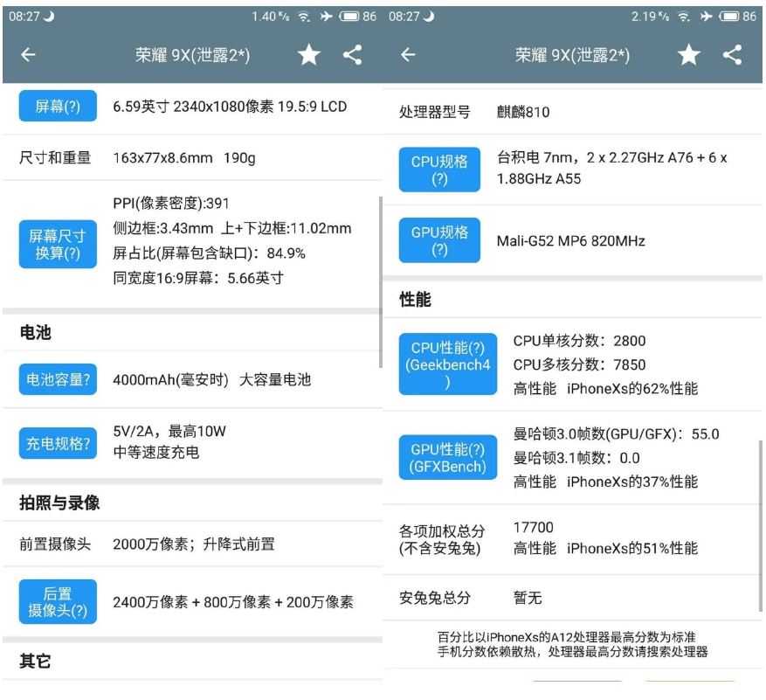Tap the 安兔兔总分 row
The height and width of the screenshot is (700, 766).
[572, 598]
